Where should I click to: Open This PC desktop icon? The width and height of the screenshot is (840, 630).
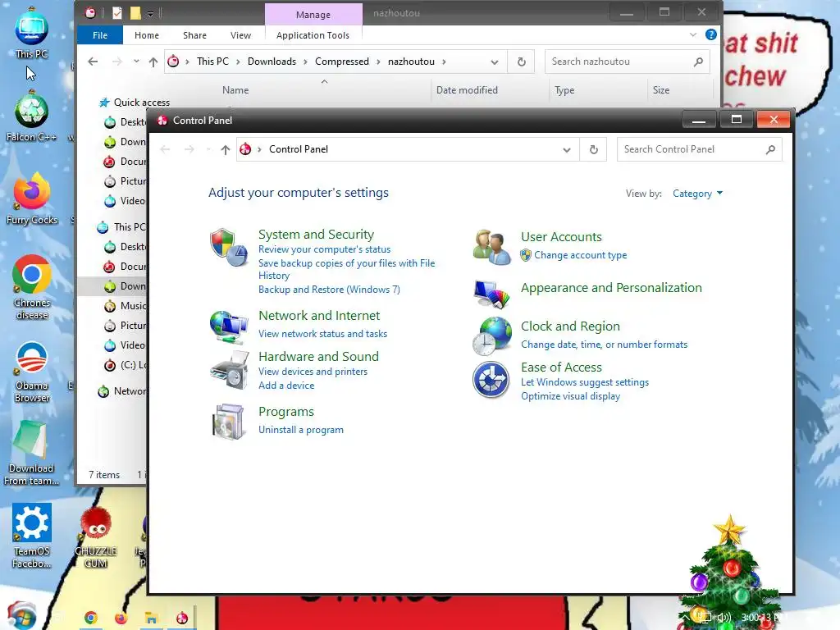(x=32, y=33)
